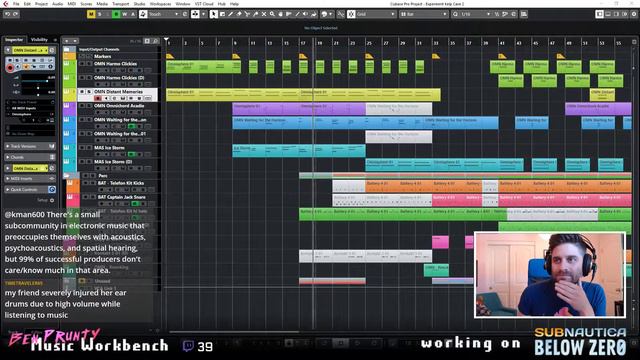Select the Play speaker tool

click(305, 14)
